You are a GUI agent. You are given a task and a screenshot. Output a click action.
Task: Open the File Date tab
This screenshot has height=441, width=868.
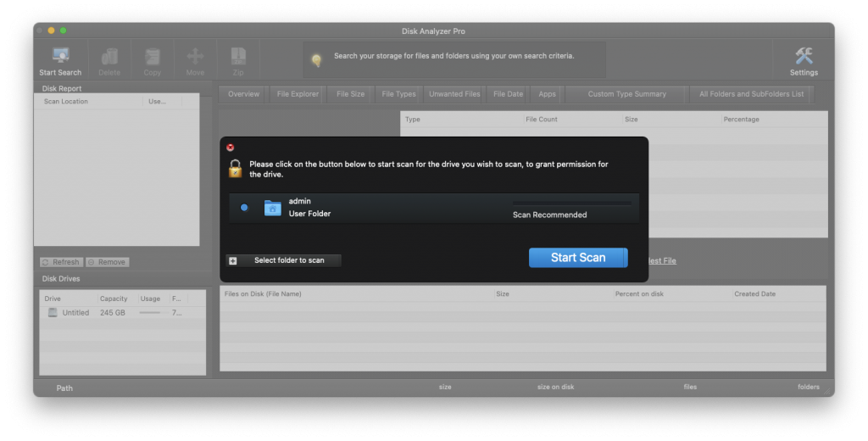(509, 94)
